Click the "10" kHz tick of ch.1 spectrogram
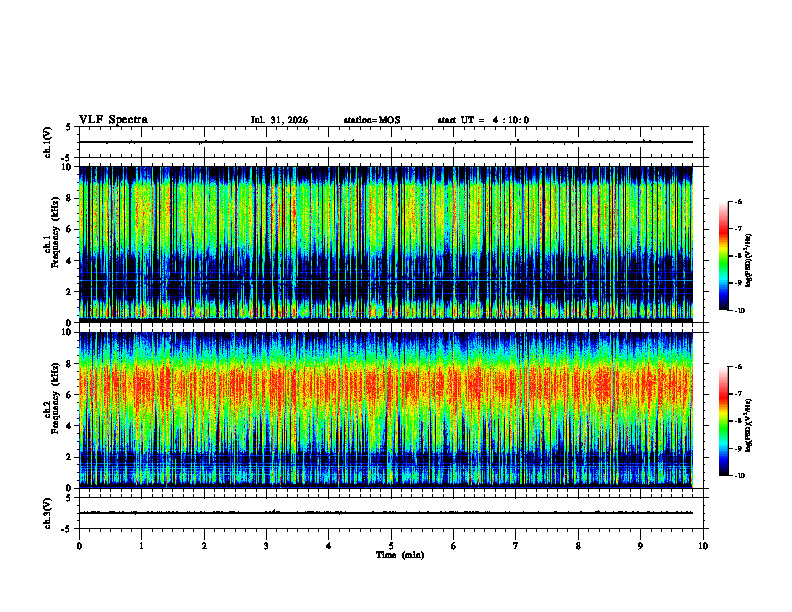The height and width of the screenshot is (612, 792). (69, 167)
